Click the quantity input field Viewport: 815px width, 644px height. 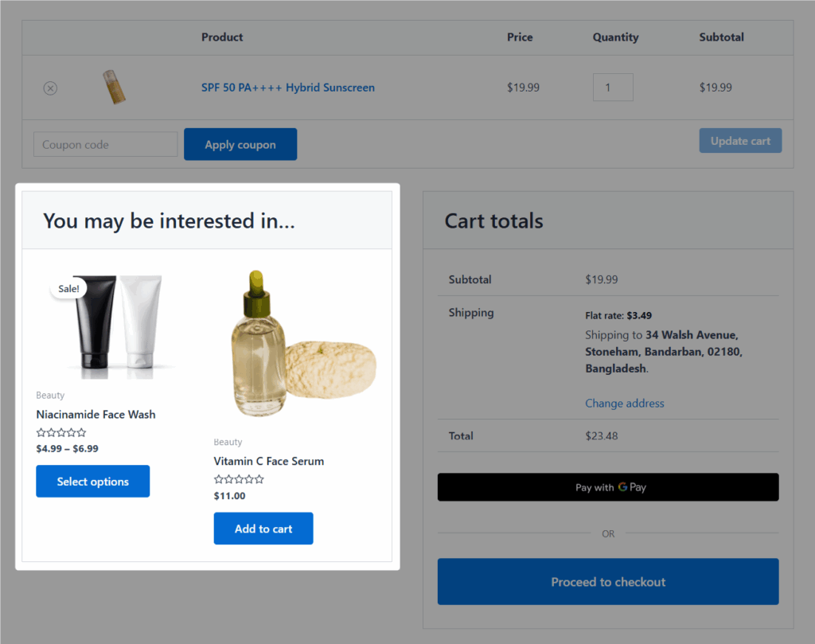pos(612,88)
